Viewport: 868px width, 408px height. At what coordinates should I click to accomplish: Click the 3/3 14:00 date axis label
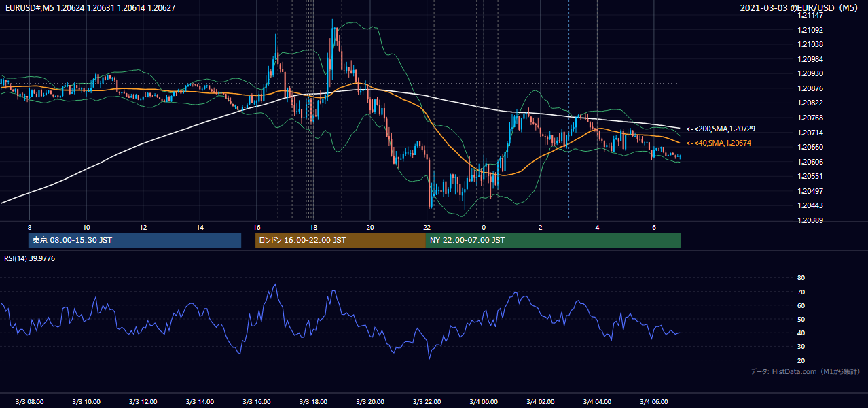[200, 401]
